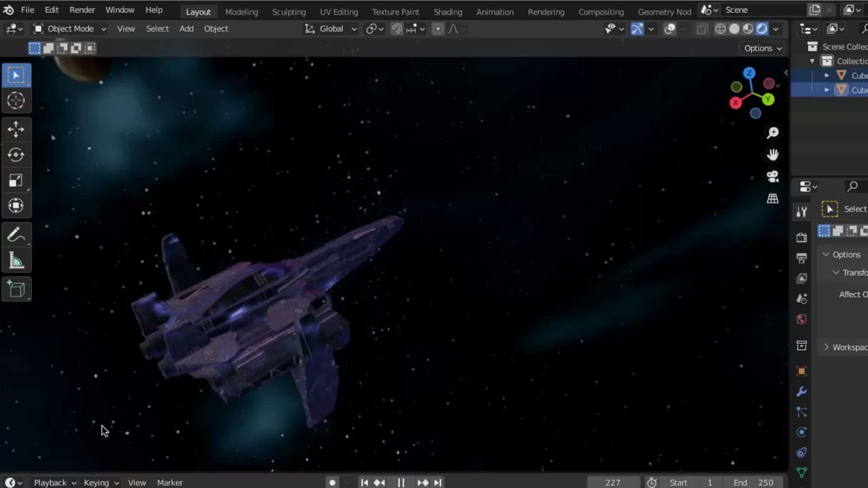Toggle viewport overlays display
Viewport: 868px width, 488px height.
(x=670, y=29)
